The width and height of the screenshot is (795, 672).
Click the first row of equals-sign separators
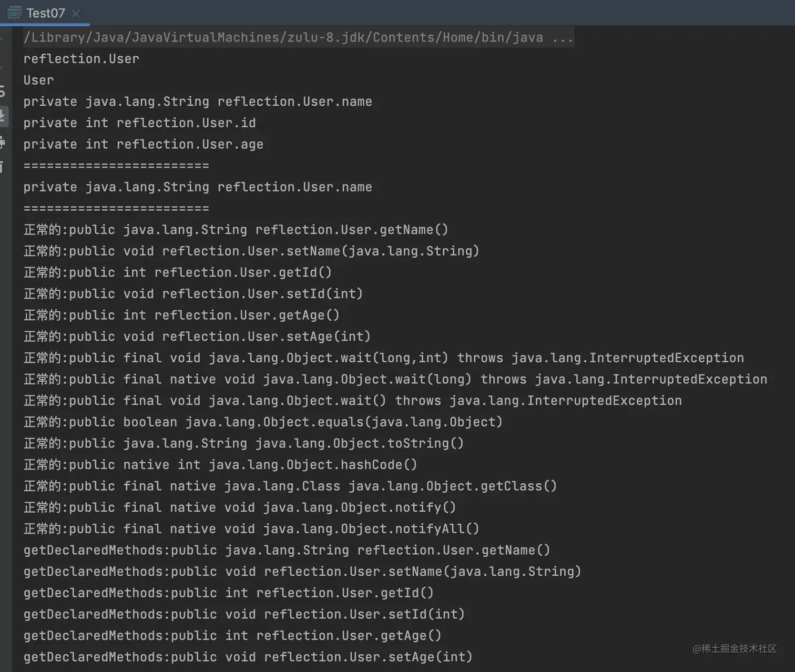[116, 166]
